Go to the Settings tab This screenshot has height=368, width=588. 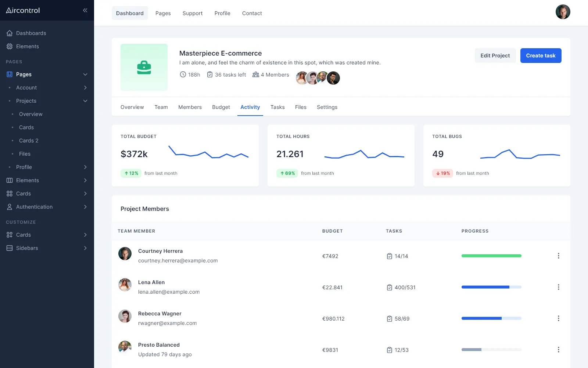click(327, 107)
